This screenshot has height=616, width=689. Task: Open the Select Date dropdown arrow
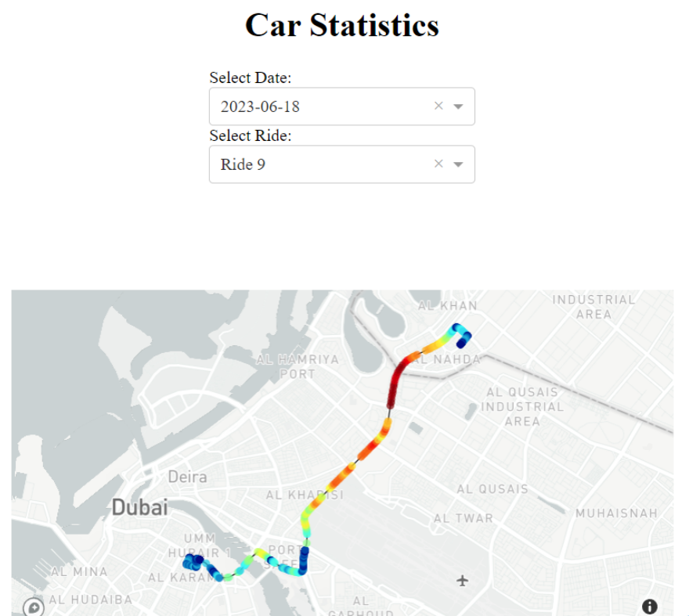458,106
